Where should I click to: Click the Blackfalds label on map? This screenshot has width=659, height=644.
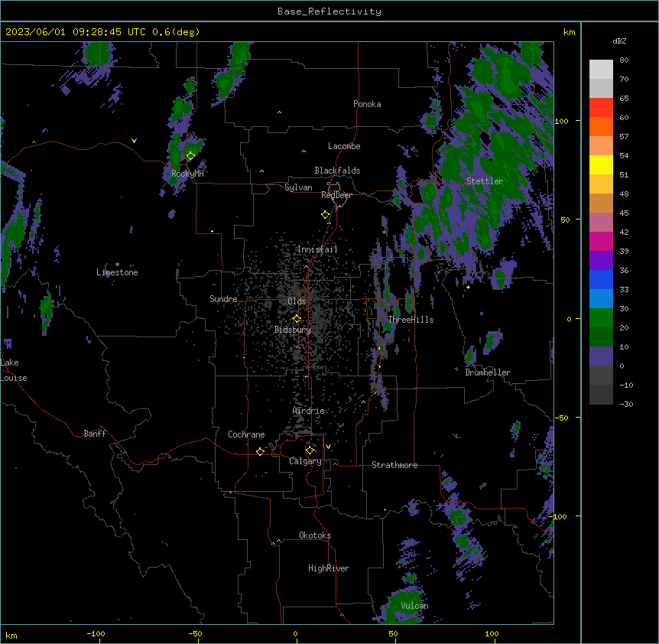337,171
